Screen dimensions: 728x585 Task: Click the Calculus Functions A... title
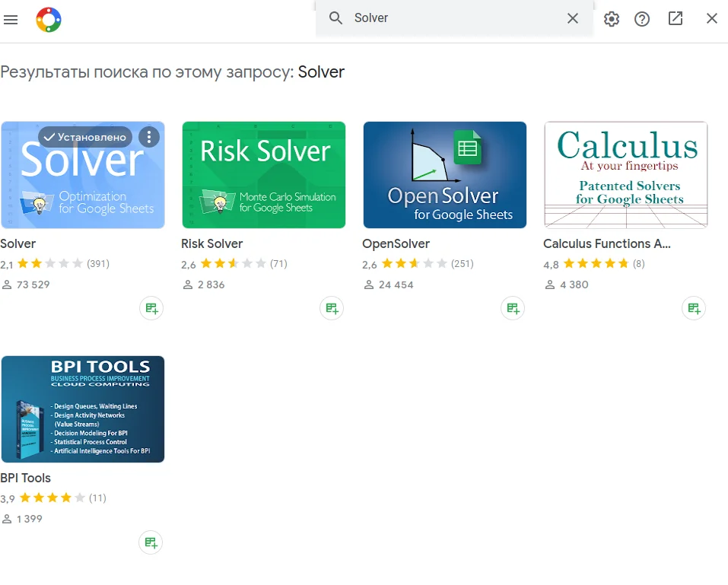tap(607, 243)
